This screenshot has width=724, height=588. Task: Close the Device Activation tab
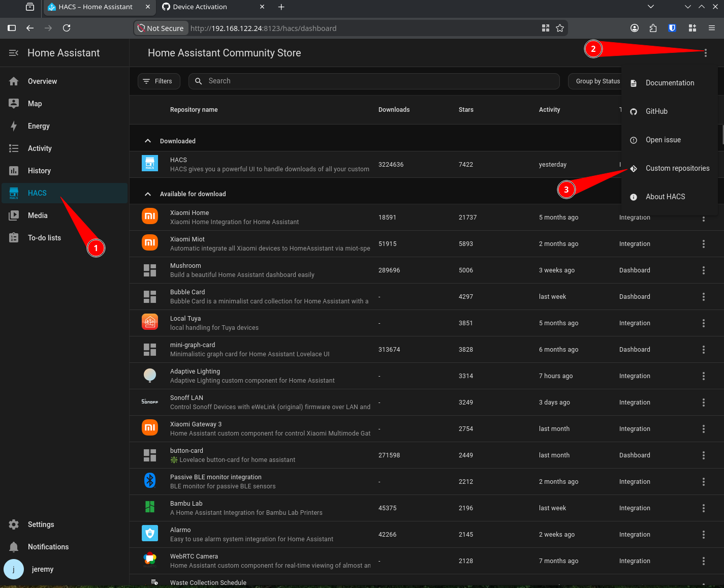[262, 7]
